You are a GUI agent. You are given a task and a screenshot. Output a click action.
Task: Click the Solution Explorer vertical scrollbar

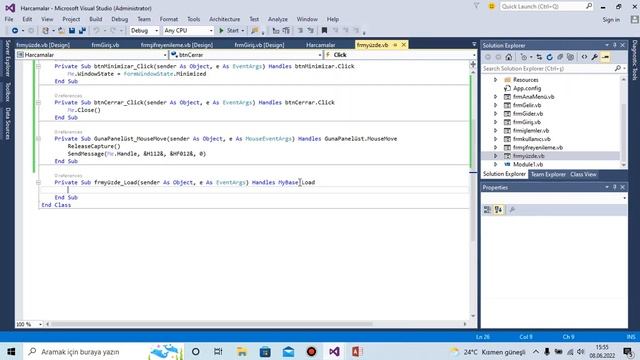623,122
